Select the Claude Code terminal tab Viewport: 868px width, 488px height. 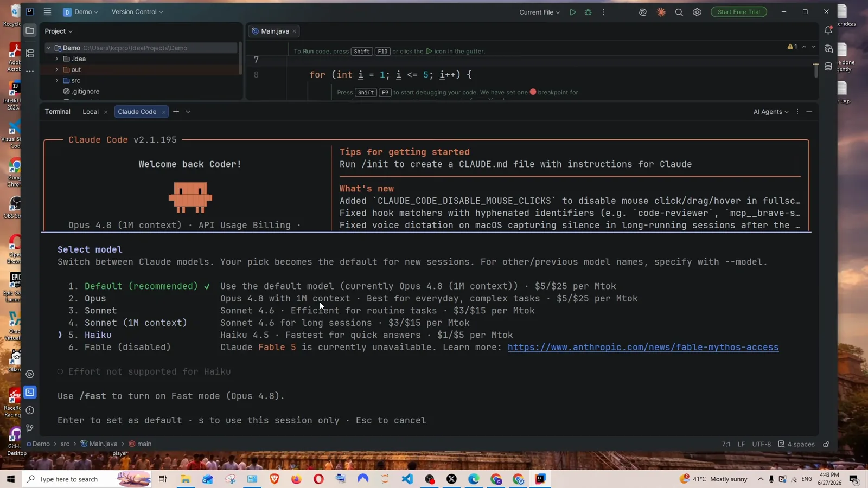click(137, 112)
